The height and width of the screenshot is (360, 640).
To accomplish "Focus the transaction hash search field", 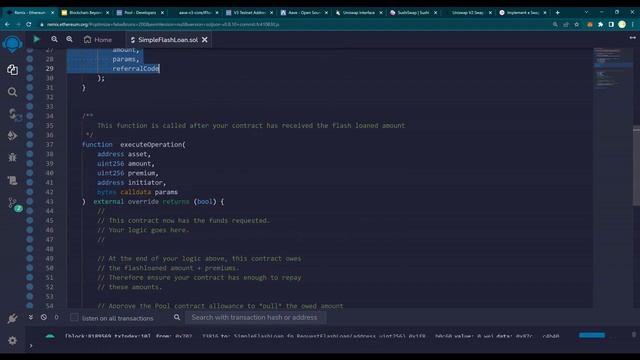I will pos(256,317).
